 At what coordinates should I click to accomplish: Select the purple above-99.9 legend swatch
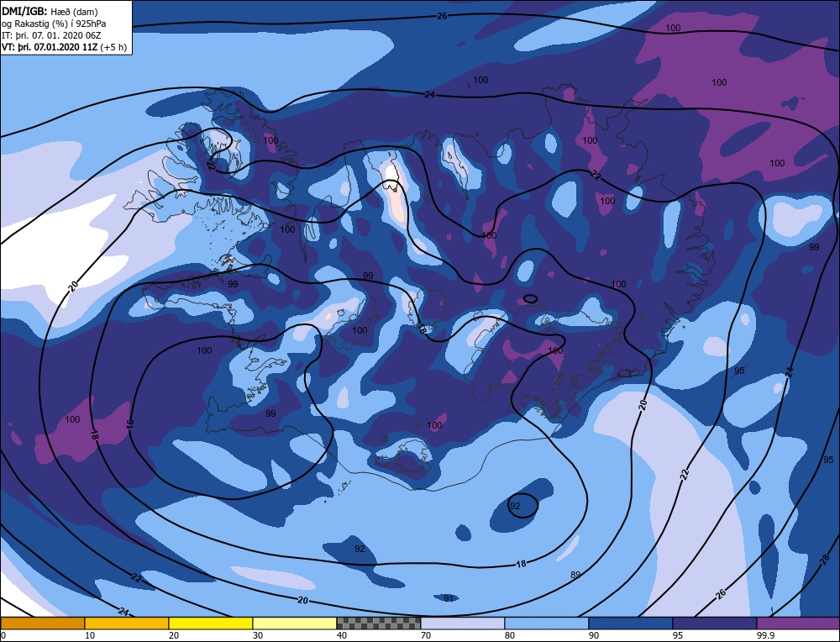[798, 623]
